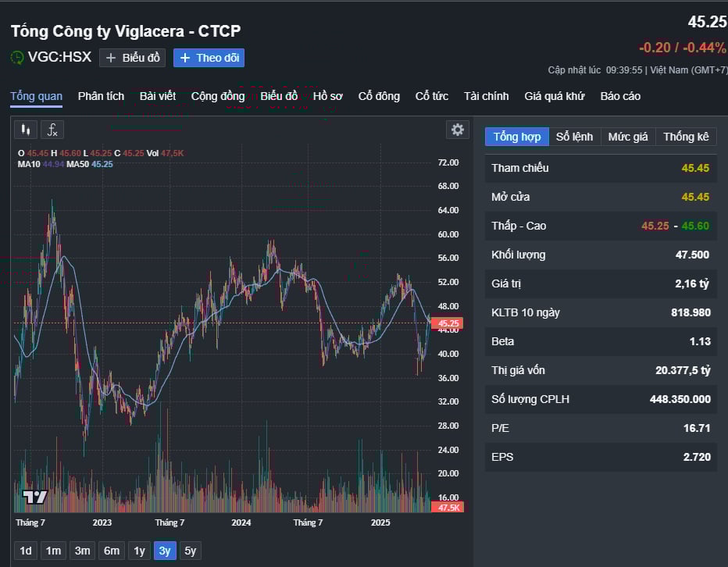Screen dimensions: 728x567
Task: View the Cổ đông tab
Action: point(379,96)
